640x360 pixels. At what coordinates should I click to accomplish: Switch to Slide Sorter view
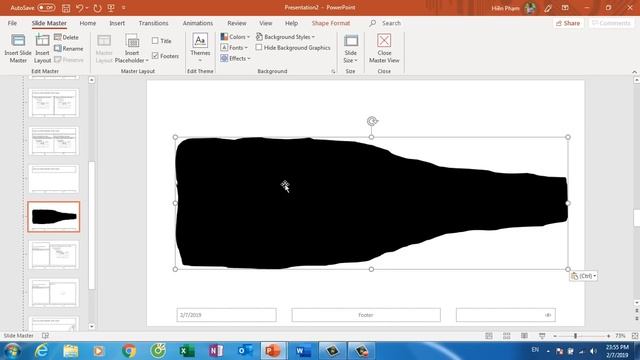coord(507,336)
